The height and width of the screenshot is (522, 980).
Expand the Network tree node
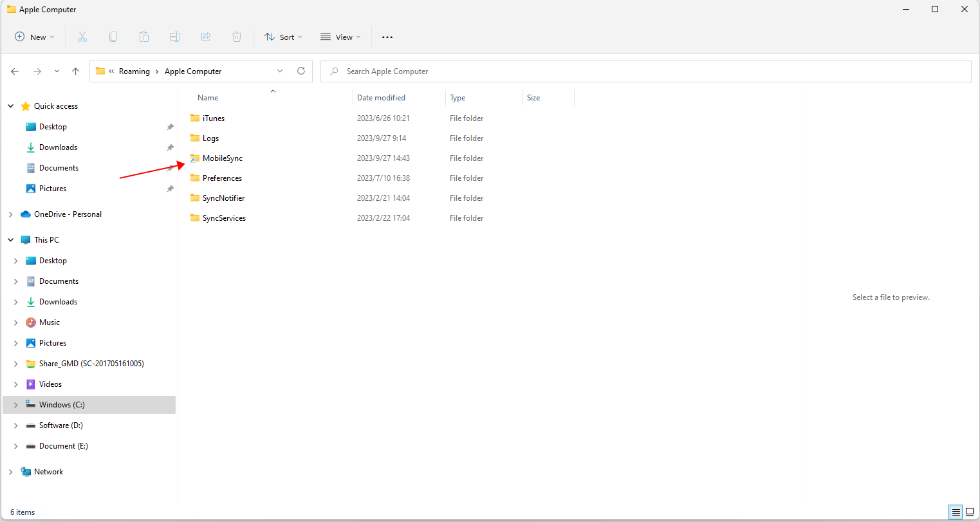(x=11, y=472)
